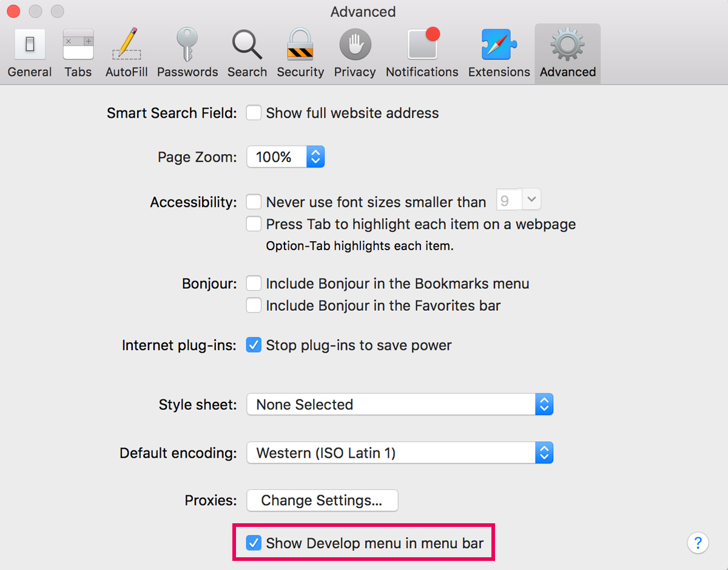This screenshot has height=570, width=728.
Task: Click the help question mark button
Action: (698, 543)
